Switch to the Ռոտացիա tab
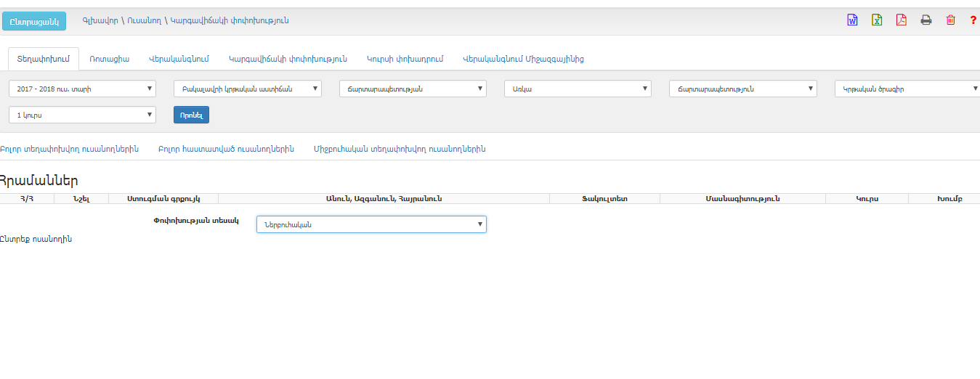980x379 pixels. tap(109, 59)
